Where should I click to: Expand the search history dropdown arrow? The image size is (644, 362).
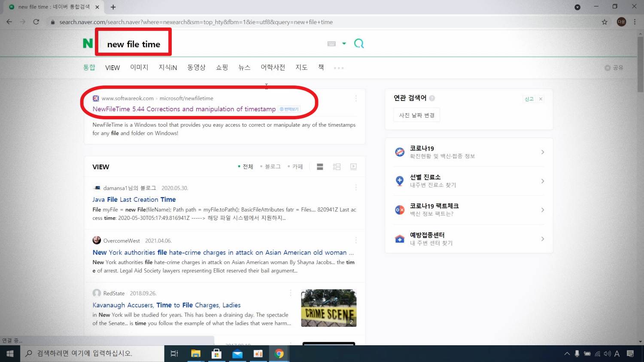(x=344, y=43)
